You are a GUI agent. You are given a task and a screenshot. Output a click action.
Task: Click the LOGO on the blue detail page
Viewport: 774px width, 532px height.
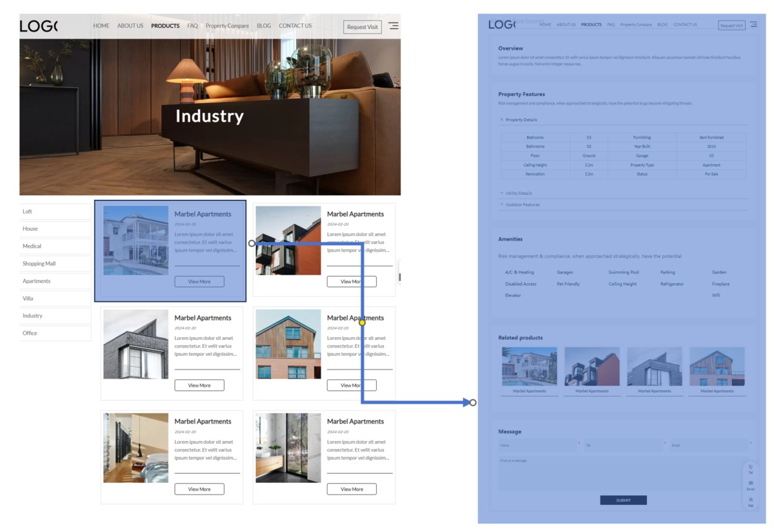502,25
